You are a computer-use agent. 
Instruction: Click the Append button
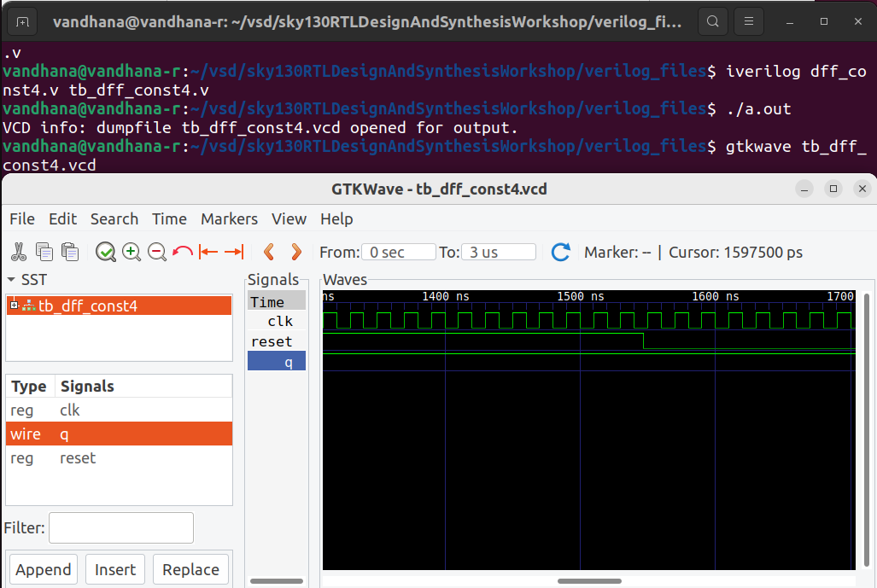point(43,569)
